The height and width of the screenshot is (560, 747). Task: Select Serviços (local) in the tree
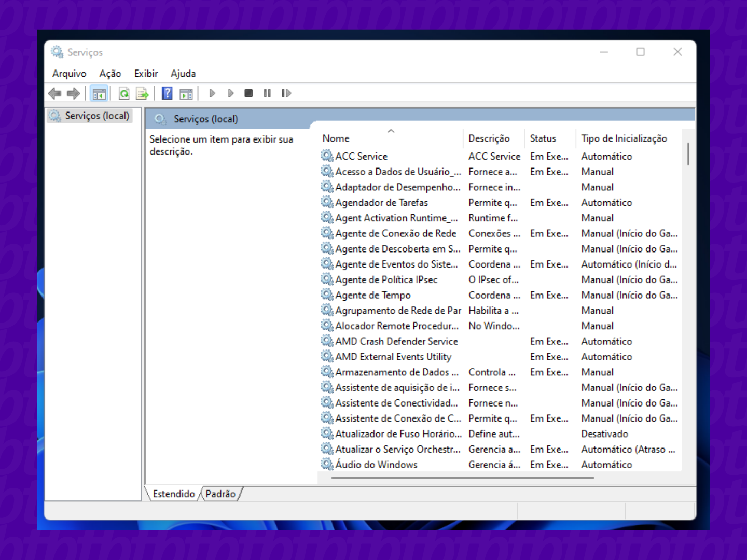(x=97, y=116)
